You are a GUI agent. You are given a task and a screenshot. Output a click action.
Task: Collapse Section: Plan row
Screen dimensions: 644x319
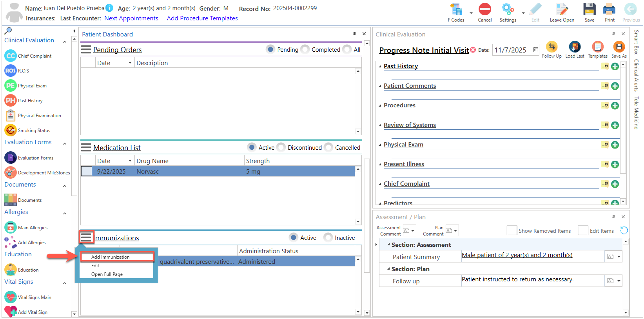point(388,269)
